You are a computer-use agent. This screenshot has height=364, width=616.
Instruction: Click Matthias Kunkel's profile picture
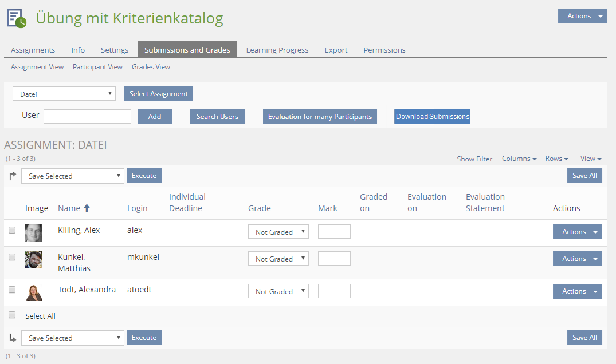tap(34, 260)
